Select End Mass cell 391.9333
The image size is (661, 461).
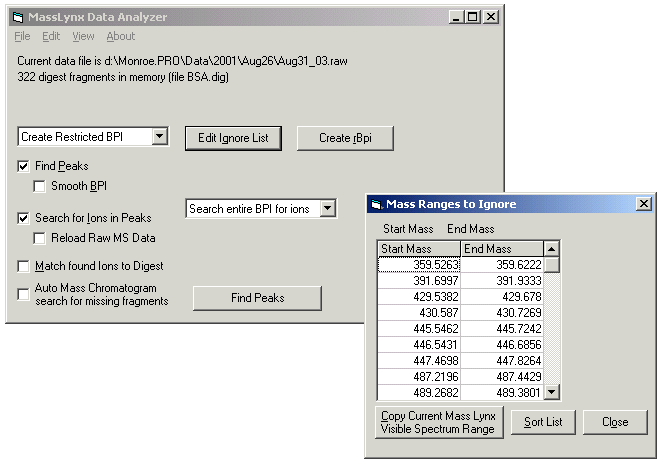coord(502,281)
